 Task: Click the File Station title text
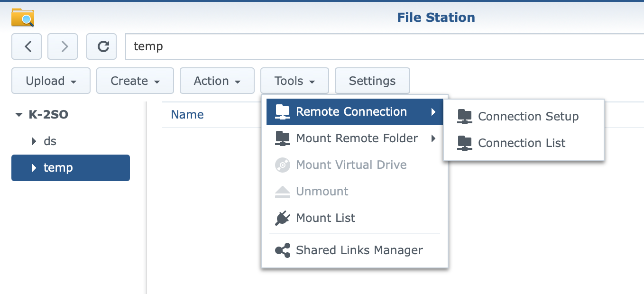[x=436, y=18]
